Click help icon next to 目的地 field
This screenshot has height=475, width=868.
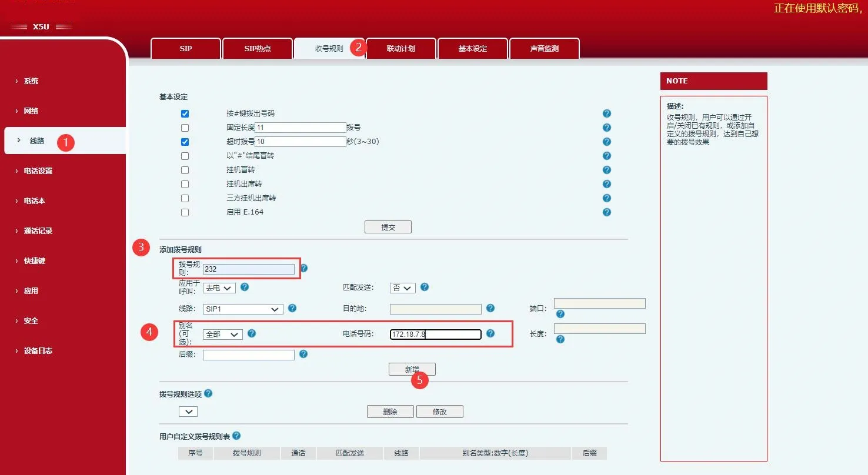click(x=490, y=308)
